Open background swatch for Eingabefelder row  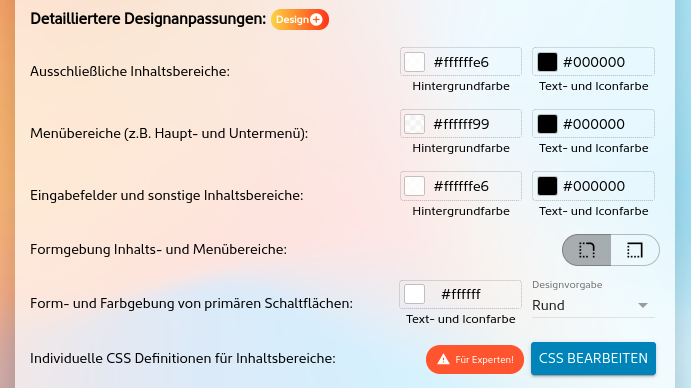414,186
